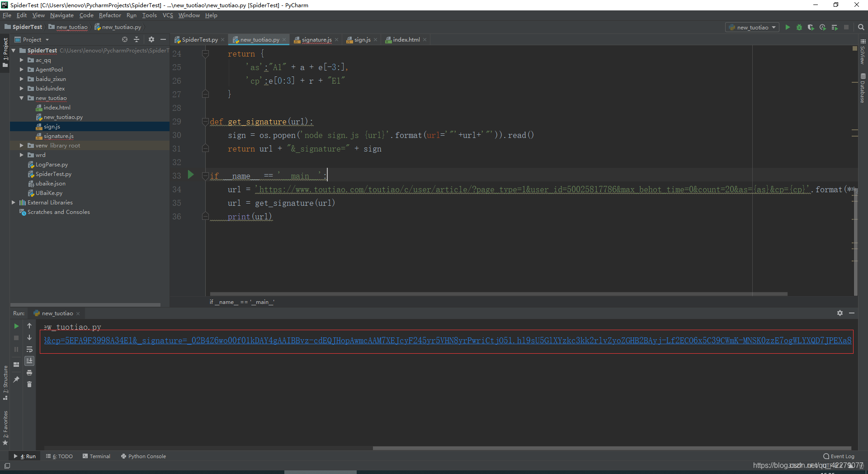Run new_tuotiao with the top toolbar green arrow
This screenshot has height=474, width=868.
pos(788,27)
